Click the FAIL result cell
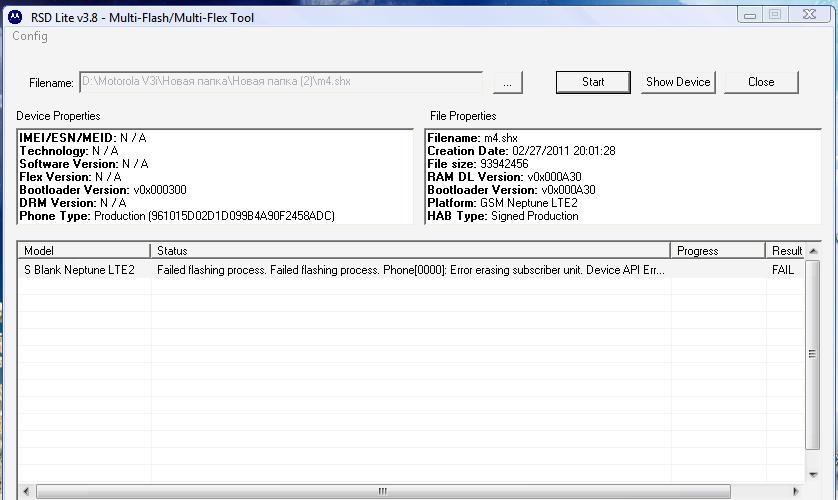The height and width of the screenshot is (500, 838). click(x=783, y=270)
